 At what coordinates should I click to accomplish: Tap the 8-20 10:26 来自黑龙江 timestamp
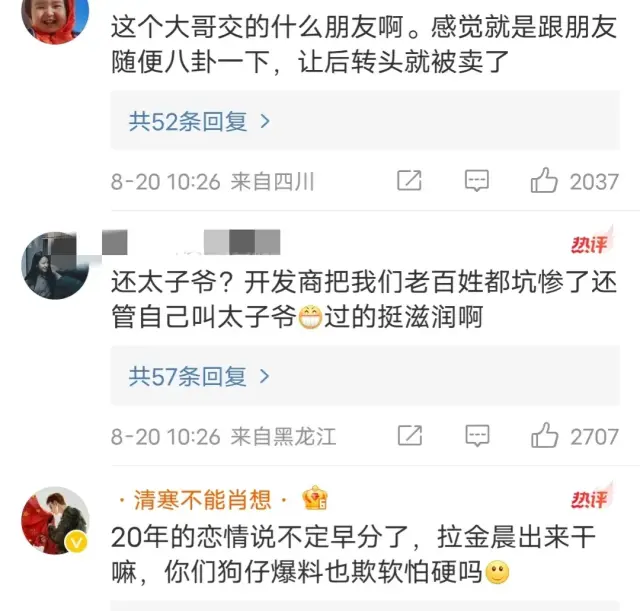(x=223, y=436)
